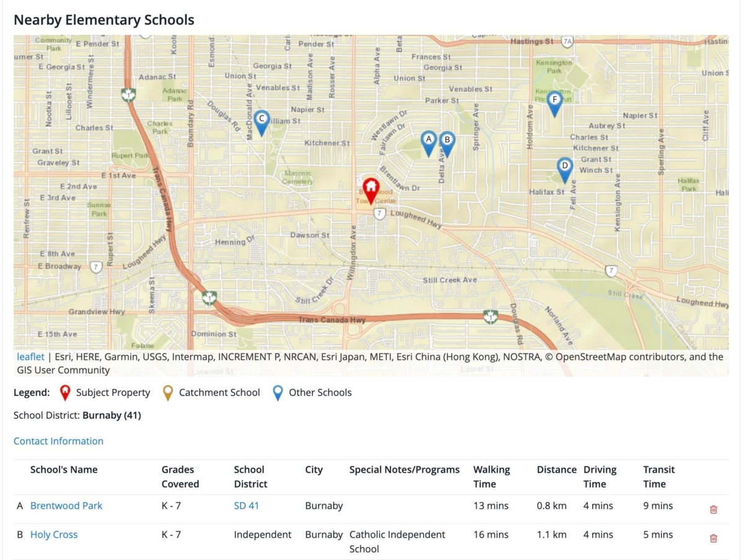Viewport: 744px width, 560px height.
Task: Click the SD 41 district link
Action: pos(246,505)
